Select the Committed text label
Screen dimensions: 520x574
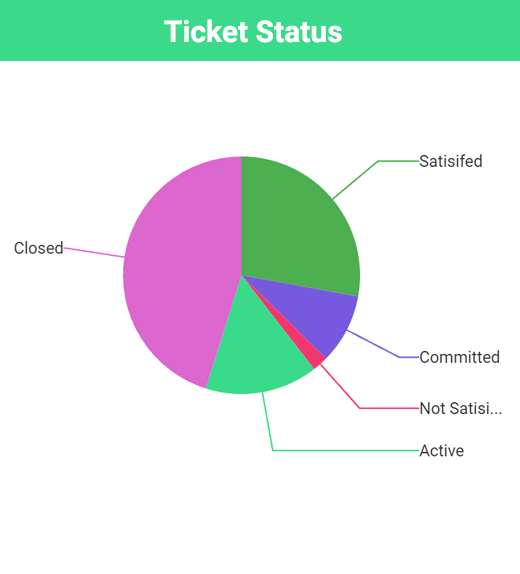pos(460,357)
